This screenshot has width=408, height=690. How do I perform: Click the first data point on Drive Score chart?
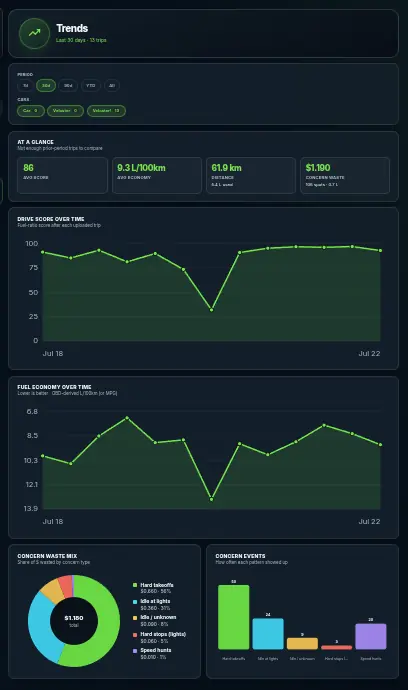(43, 252)
